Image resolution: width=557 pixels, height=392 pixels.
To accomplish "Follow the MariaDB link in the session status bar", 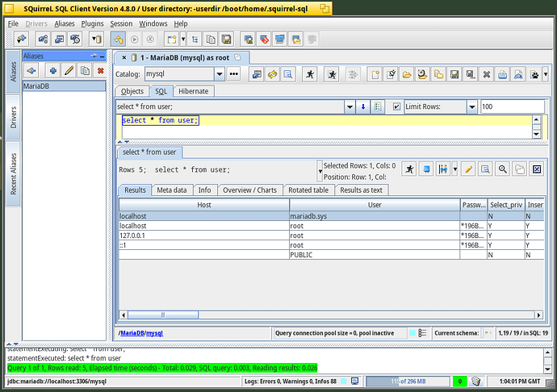I will (132, 333).
